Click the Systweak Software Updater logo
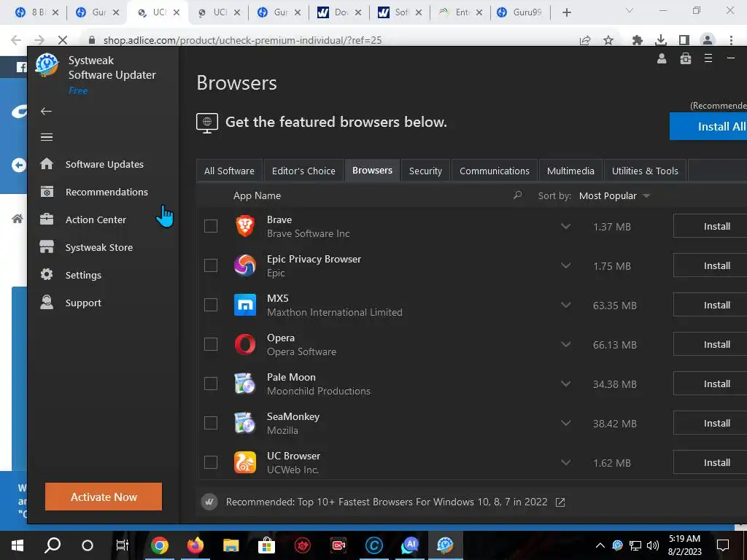The width and height of the screenshot is (747, 560). pos(47,65)
